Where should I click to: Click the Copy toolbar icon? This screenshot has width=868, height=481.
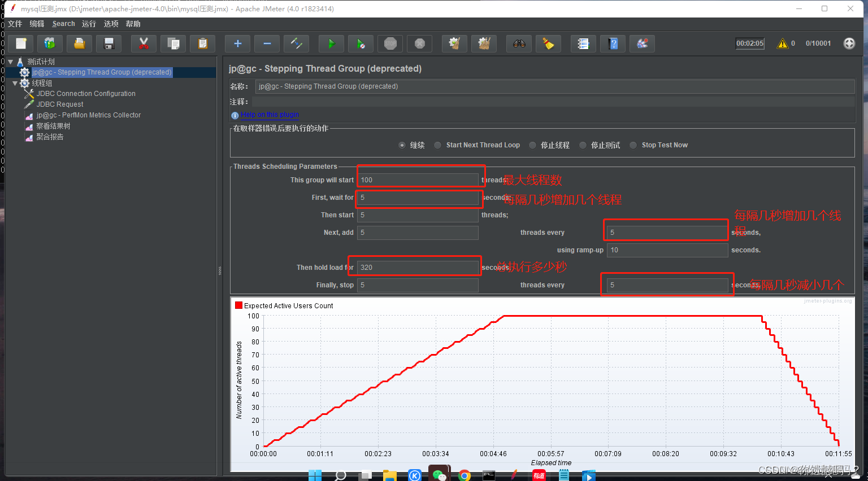tap(173, 43)
